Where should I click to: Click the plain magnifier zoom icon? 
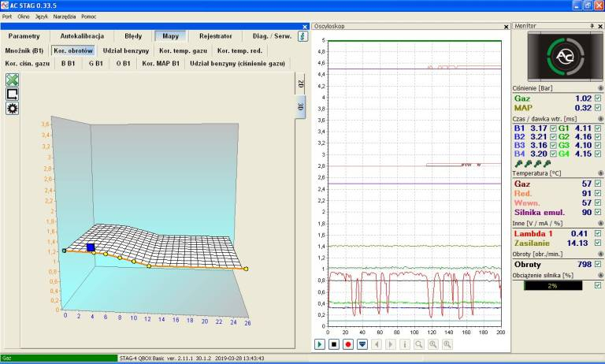[x=419, y=344]
